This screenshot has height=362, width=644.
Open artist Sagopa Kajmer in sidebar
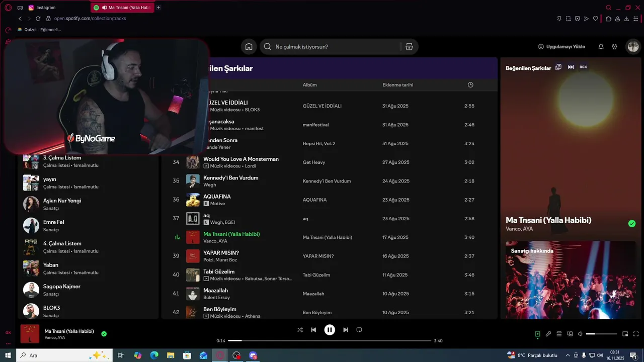point(88,290)
